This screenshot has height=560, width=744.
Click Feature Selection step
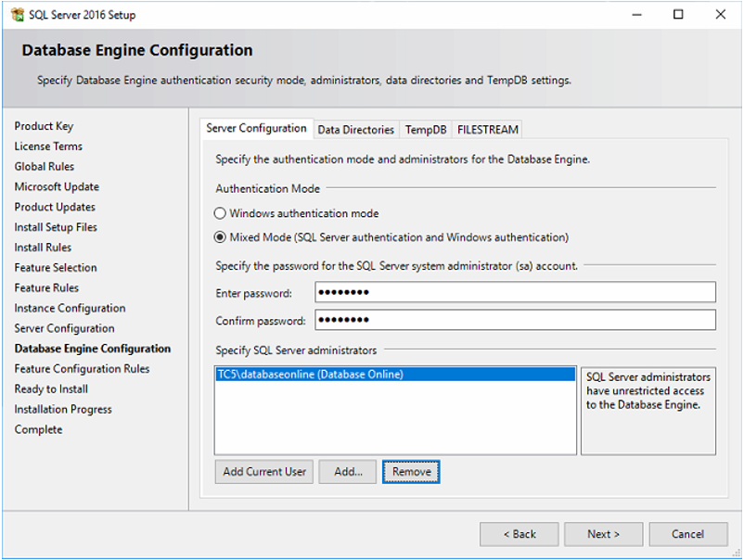coord(56,267)
